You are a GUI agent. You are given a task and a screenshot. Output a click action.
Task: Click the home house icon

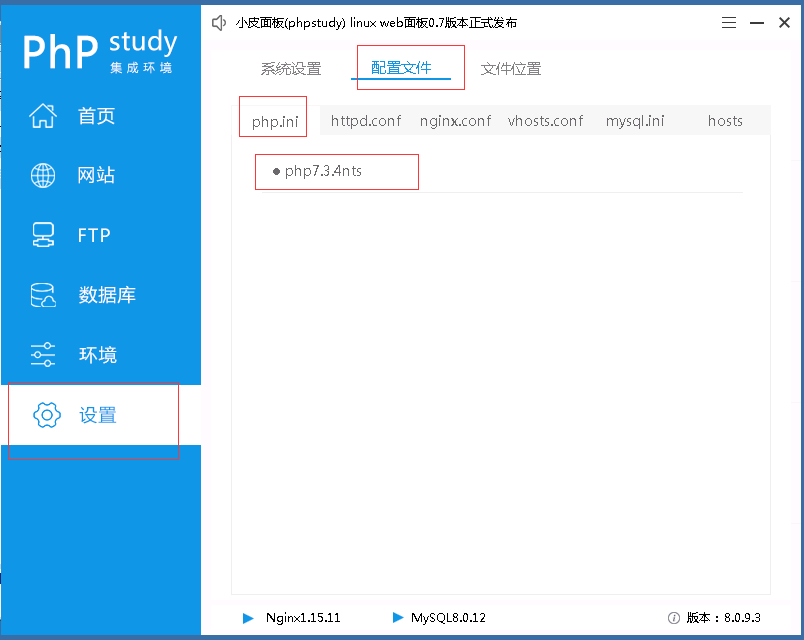[43, 115]
